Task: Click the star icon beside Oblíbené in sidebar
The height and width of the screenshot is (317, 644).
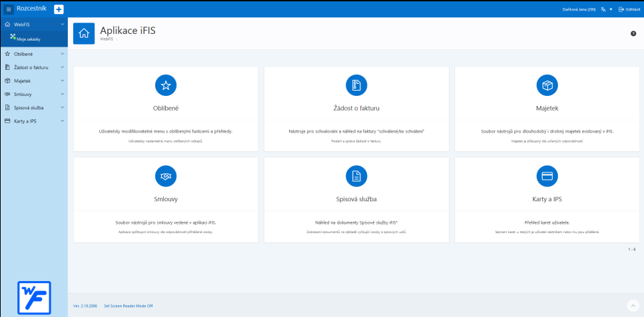Action: (x=7, y=54)
